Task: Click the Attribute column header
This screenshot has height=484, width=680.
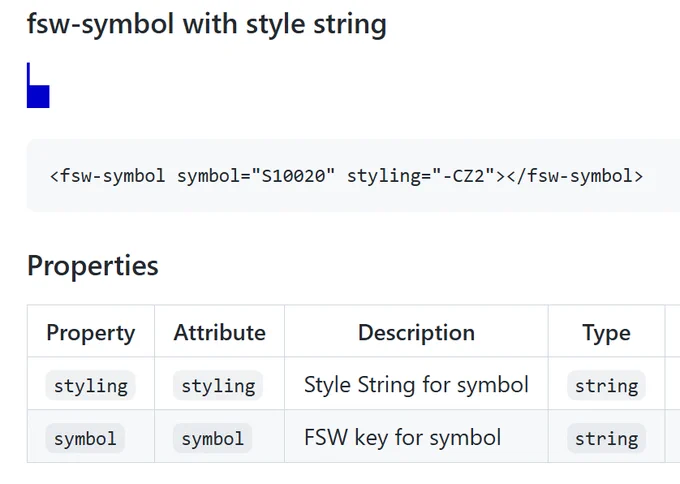Action: (x=219, y=332)
